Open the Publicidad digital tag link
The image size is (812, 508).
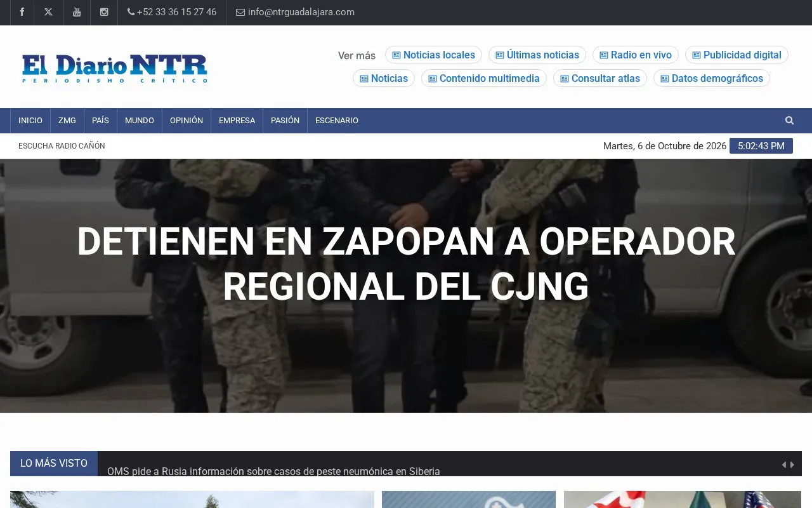[x=737, y=55]
